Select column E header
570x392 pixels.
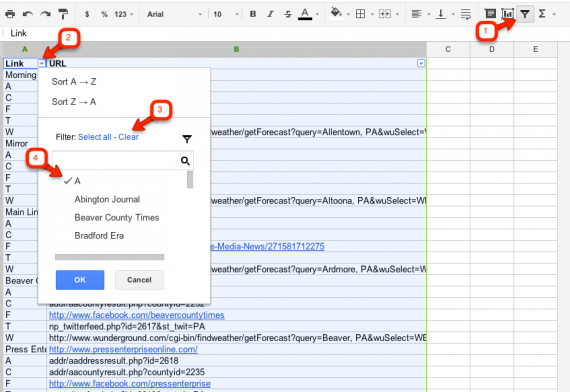tap(535, 49)
